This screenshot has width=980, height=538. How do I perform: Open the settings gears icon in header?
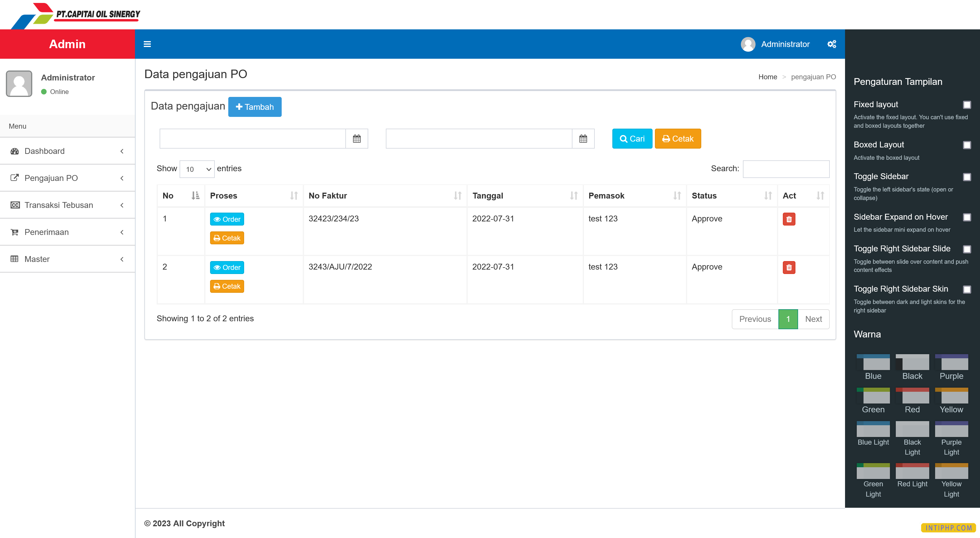[x=832, y=44]
